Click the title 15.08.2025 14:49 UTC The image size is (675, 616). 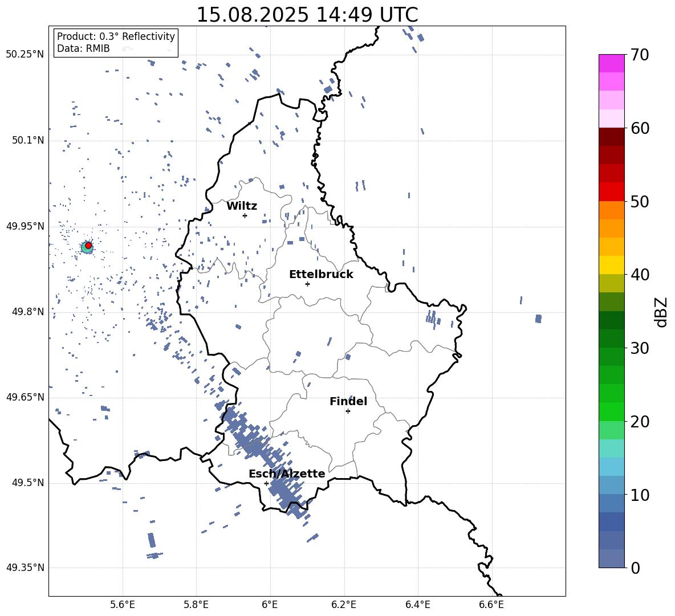[307, 15]
